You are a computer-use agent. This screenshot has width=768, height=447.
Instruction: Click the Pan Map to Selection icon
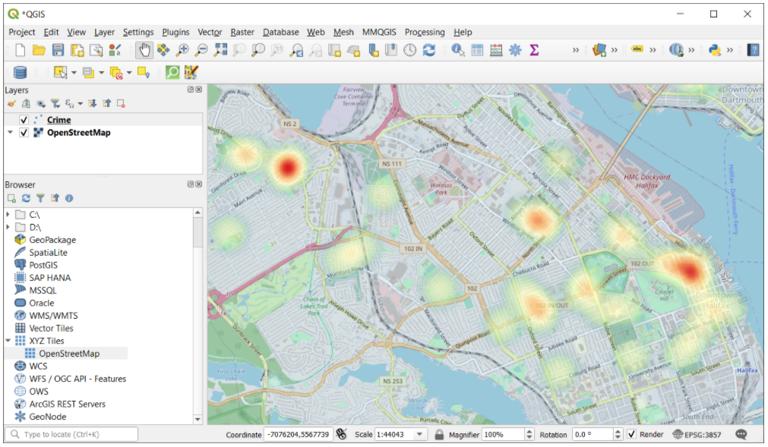(x=163, y=50)
